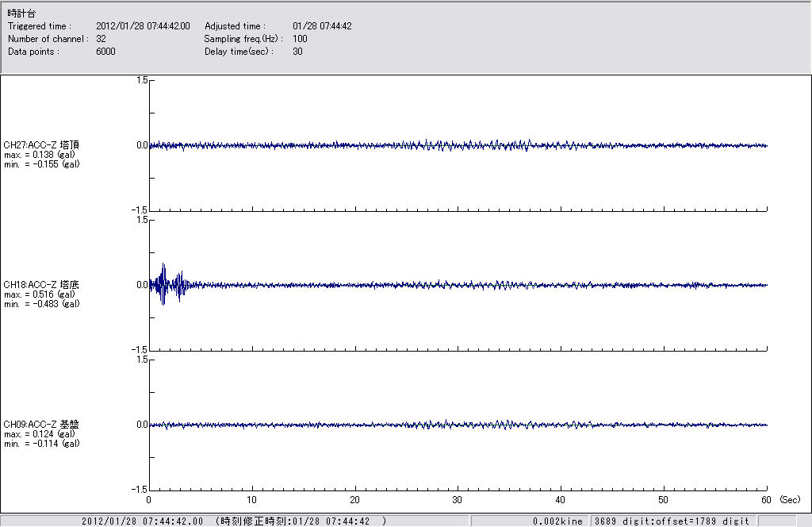This screenshot has height=527, width=812.
Task: Click the Sampling freq.(Hz) value 100
Action: (x=300, y=39)
